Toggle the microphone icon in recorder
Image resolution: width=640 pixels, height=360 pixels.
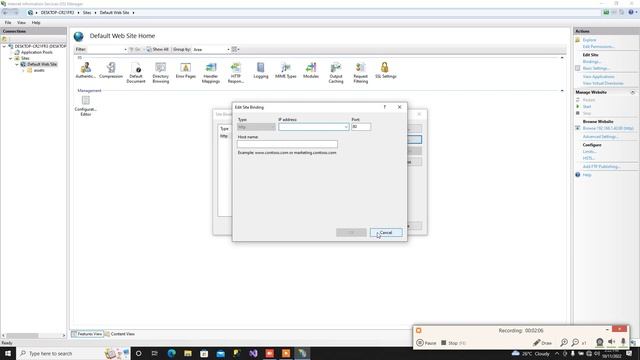pos(623,342)
